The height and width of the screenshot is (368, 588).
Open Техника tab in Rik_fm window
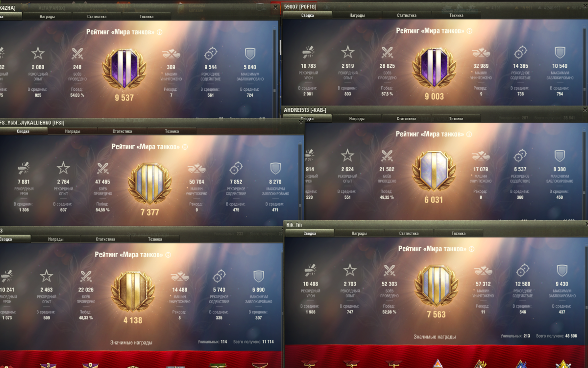click(458, 234)
